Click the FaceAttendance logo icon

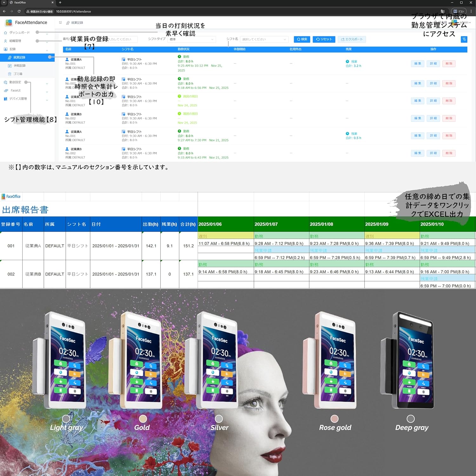click(x=9, y=23)
